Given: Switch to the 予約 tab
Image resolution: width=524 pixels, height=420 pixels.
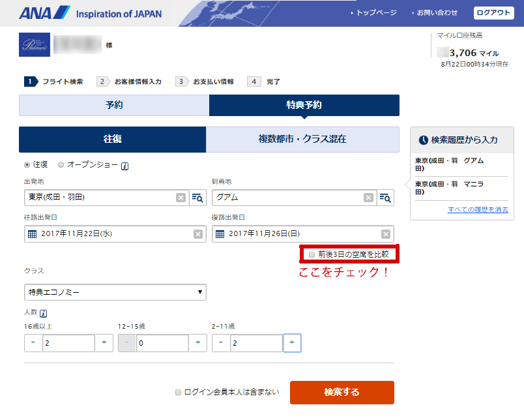Looking at the screenshot, I should pyautogui.click(x=114, y=105).
